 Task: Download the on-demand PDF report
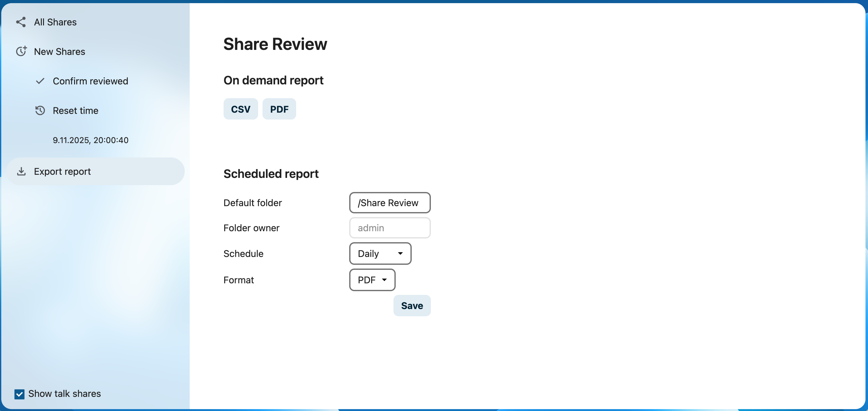tap(279, 109)
